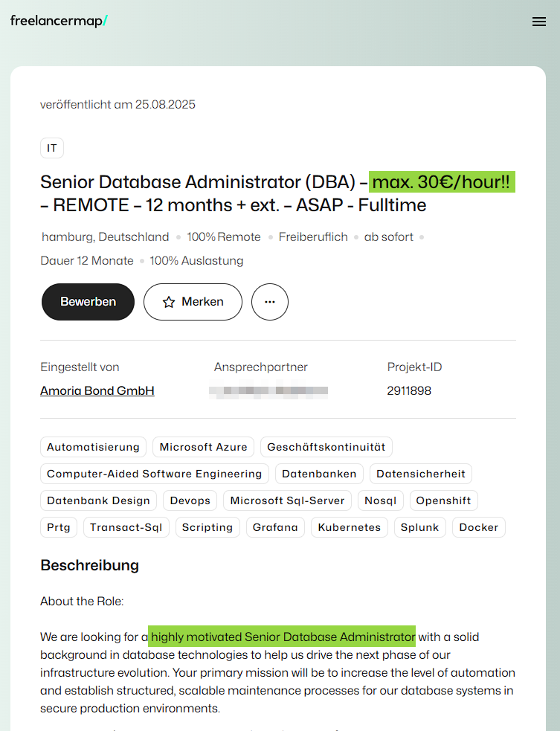Select the Microsoft Sql-Server tag
Screen dimensions: 560x731
pyautogui.click(x=287, y=500)
